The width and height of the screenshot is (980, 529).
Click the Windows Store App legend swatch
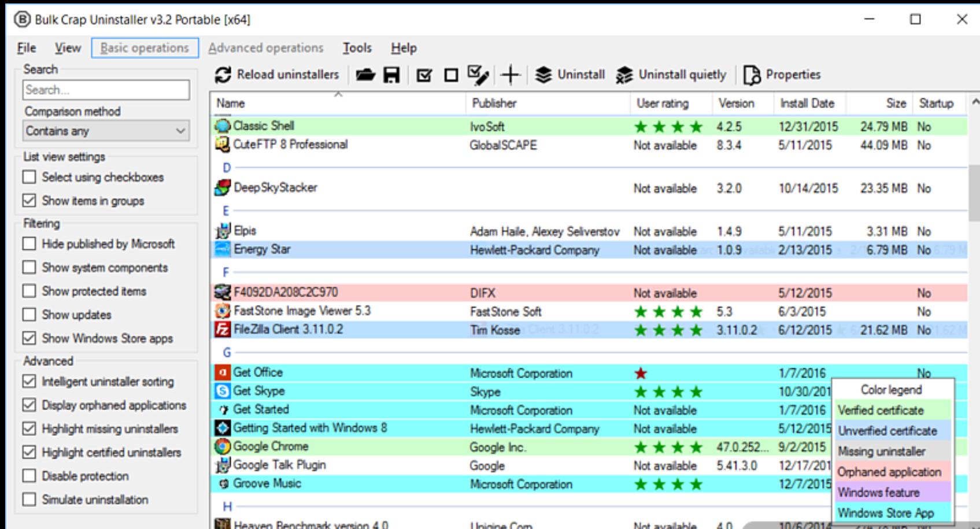pos(894,513)
